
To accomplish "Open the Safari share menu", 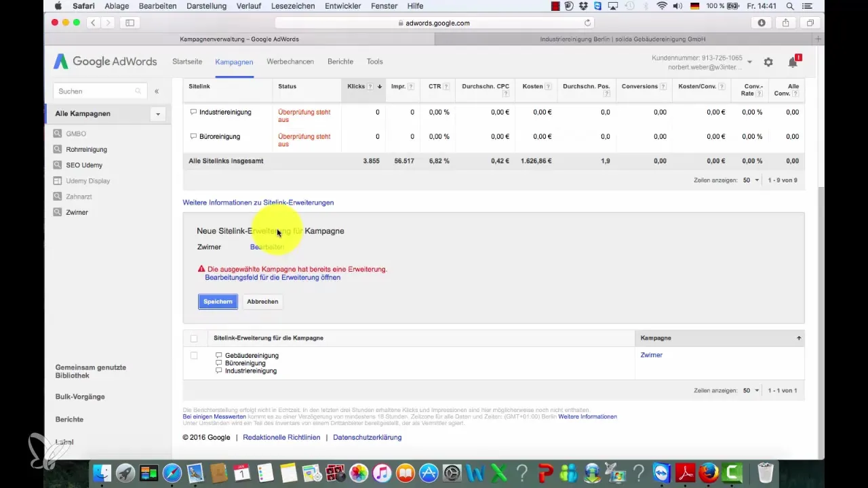I will coord(785,22).
